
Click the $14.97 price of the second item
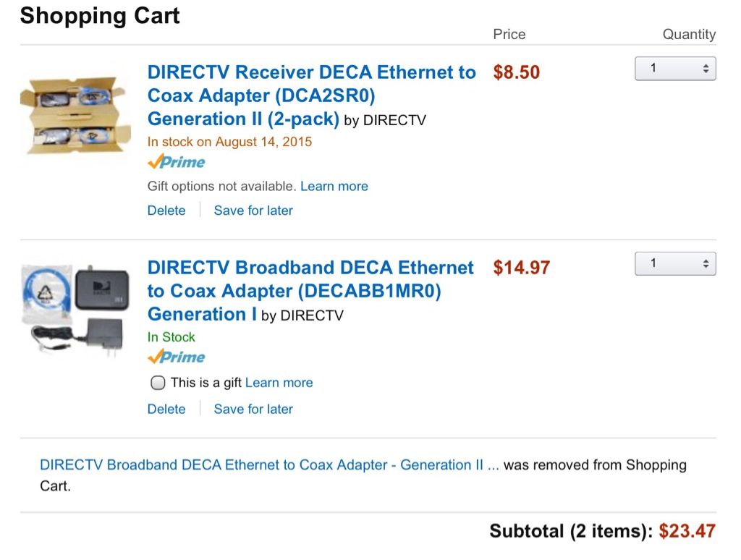pyautogui.click(x=521, y=268)
